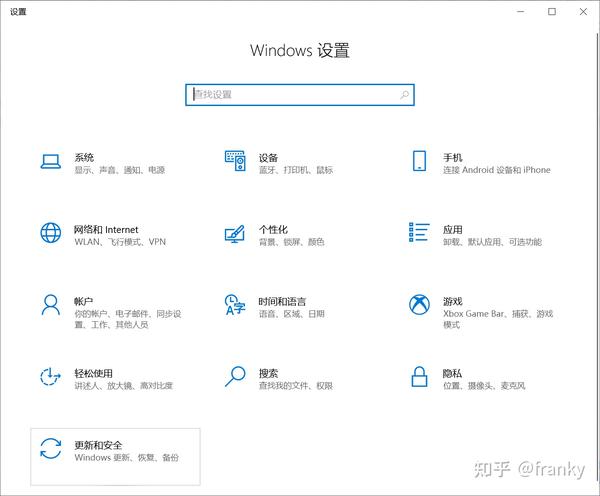Click the text 蓝牙、打印机、鼠标
The width and height of the screenshot is (600, 496).
pos(296,170)
